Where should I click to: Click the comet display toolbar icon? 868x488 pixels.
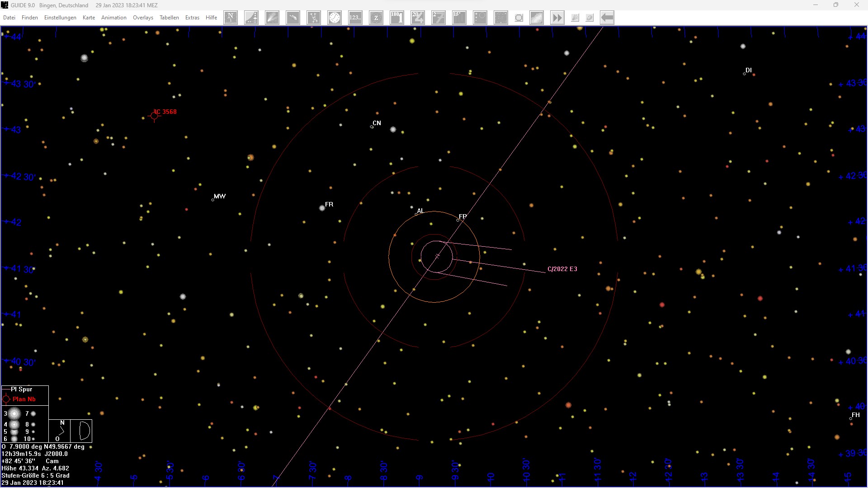[x=272, y=18]
